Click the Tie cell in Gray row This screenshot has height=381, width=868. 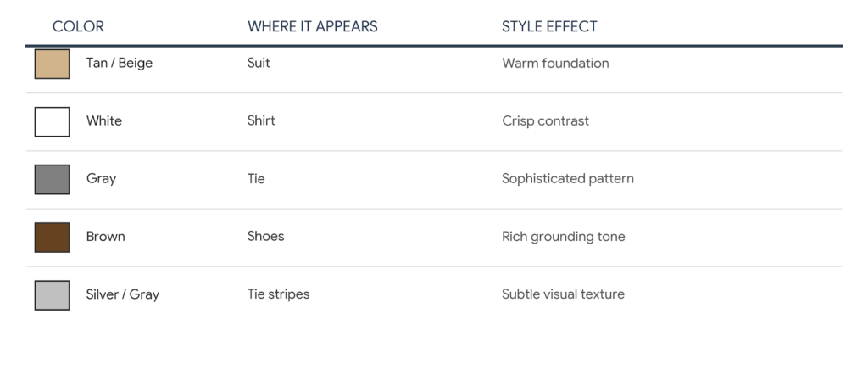[x=256, y=179]
